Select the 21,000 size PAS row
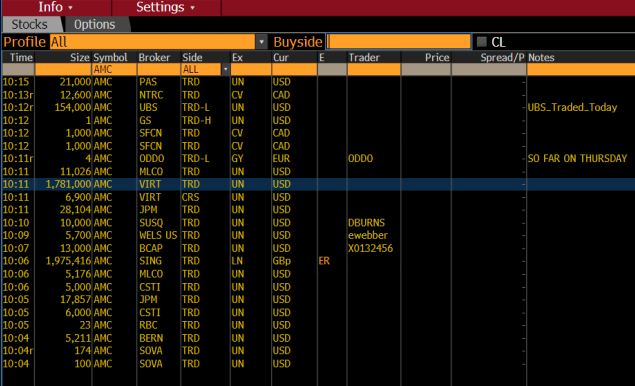Image resolution: width=635 pixels, height=386 pixels. coord(318,82)
